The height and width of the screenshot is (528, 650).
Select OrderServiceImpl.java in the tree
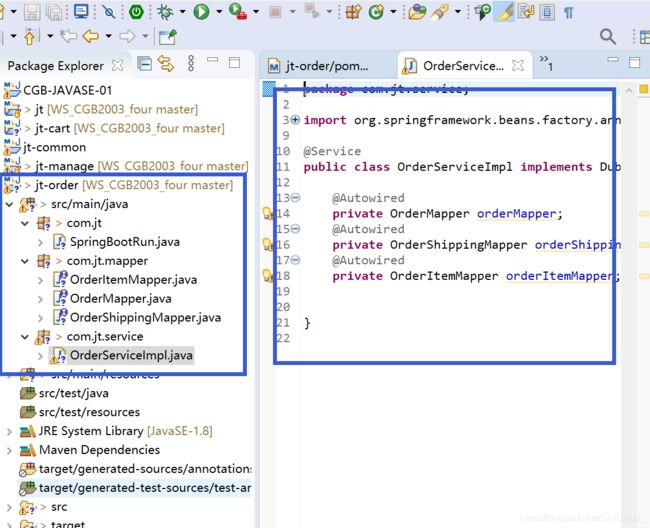pos(131,356)
